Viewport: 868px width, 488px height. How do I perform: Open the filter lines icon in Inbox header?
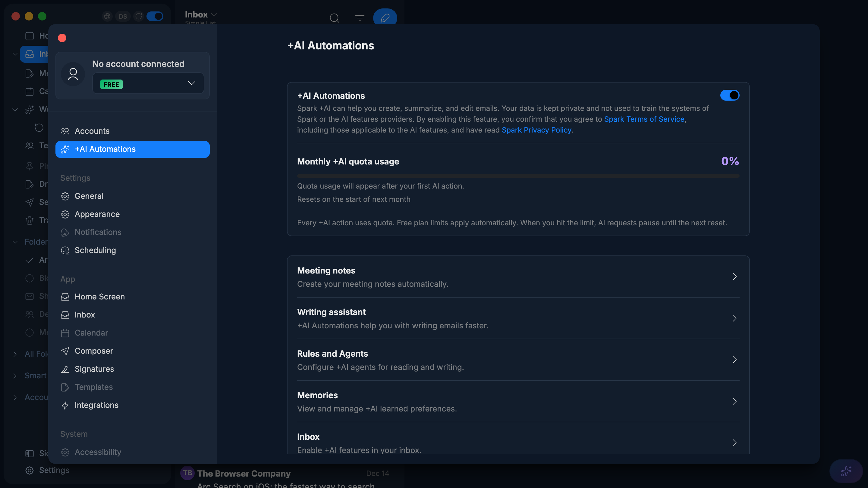(360, 18)
